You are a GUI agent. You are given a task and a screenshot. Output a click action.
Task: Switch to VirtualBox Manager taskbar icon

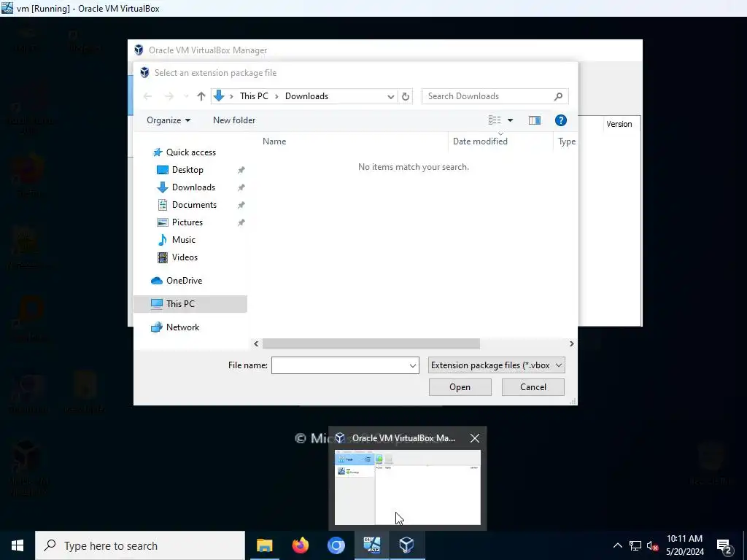[407, 545]
